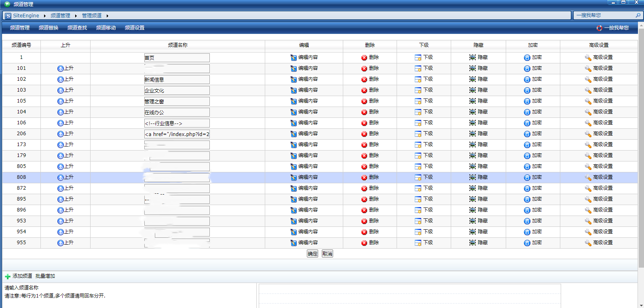Viewport: 644px width, 308px height.
Task: Open the 频道管理 menu tab
Action: point(20,28)
